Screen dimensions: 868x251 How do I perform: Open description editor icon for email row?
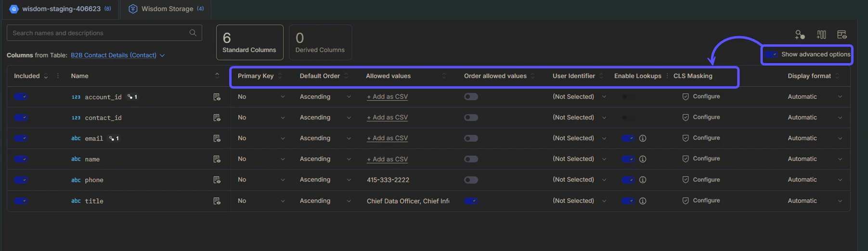pos(217,138)
